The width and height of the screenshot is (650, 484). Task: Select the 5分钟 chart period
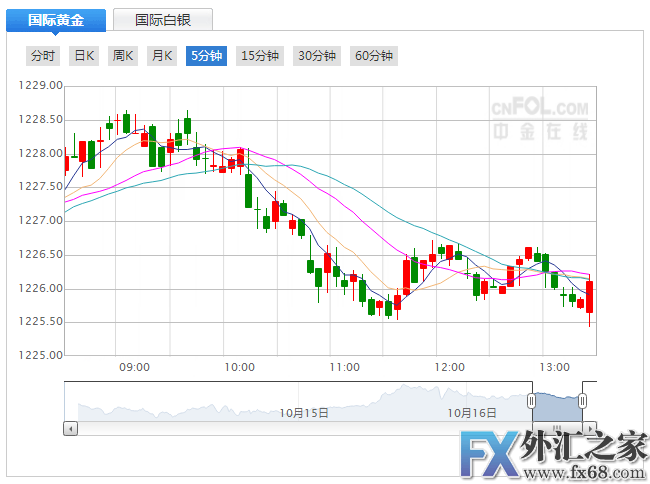pyautogui.click(x=206, y=56)
